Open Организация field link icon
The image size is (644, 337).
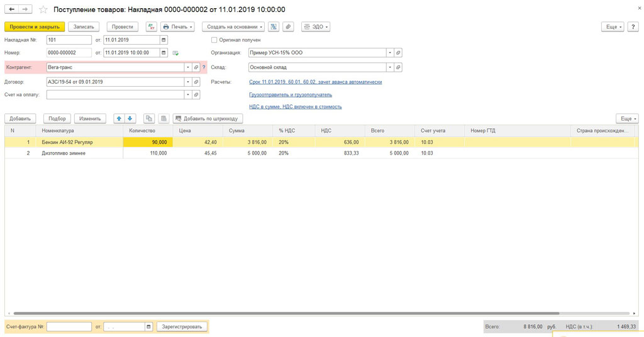coord(398,53)
